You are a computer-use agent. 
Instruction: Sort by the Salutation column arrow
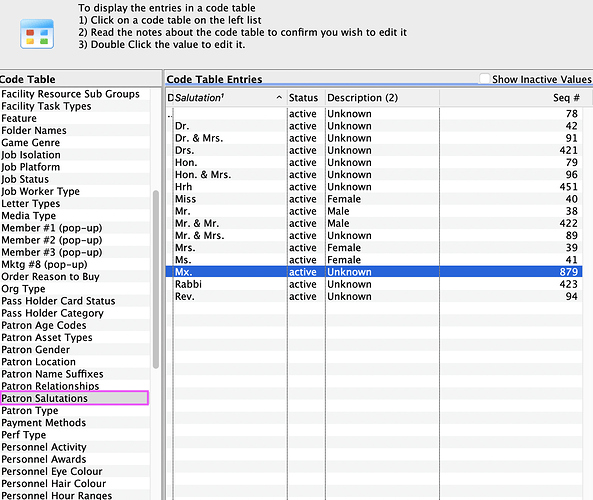tap(279, 98)
